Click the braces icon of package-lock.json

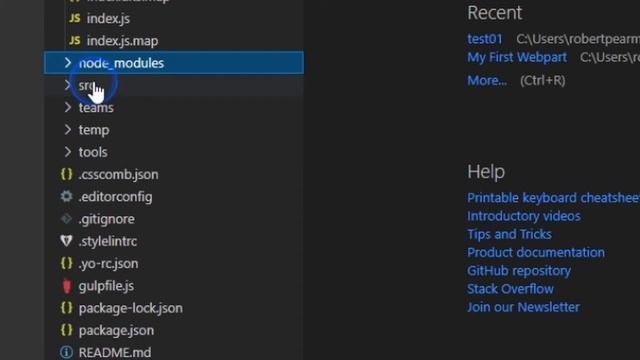(x=67, y=308)
